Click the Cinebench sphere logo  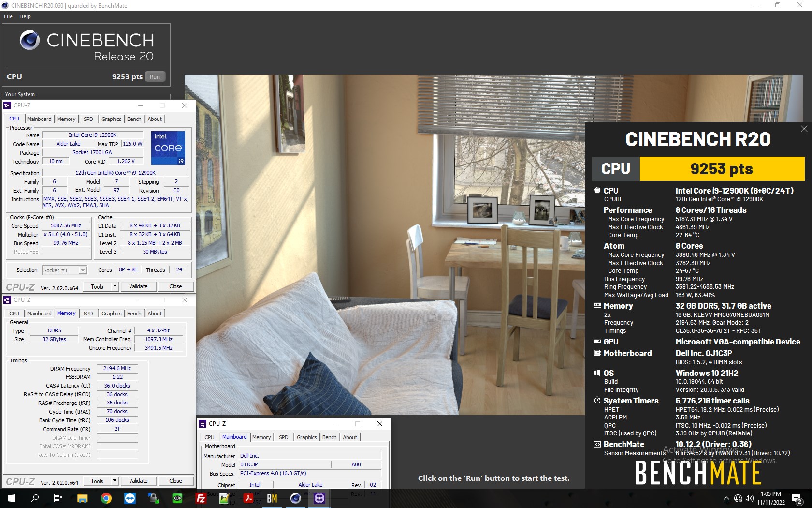click(29, 40)
